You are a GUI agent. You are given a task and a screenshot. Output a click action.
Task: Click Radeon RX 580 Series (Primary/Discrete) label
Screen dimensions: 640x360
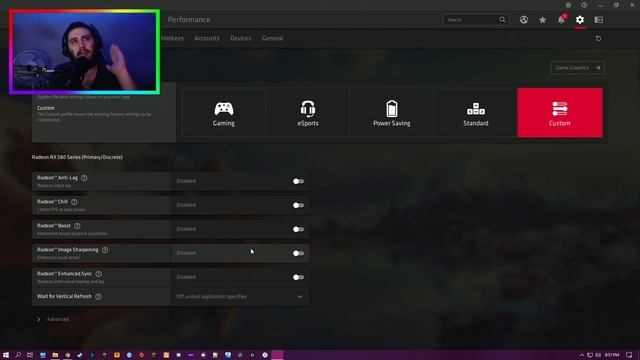point(77,157)
